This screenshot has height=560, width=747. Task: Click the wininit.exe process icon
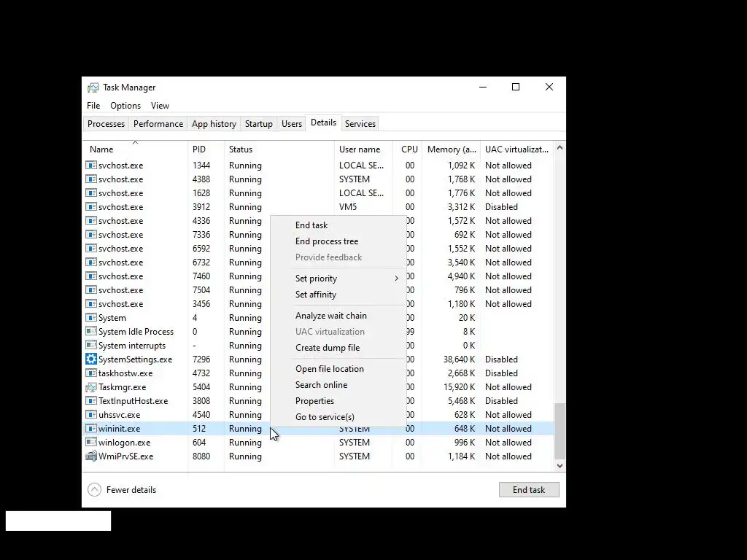(x=91, y=429)
